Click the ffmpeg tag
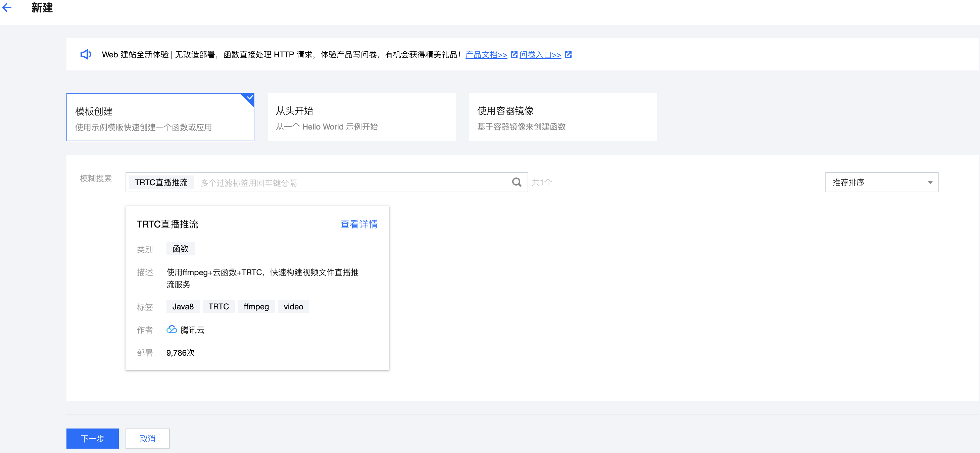980x453 pixels. (256, 307)
